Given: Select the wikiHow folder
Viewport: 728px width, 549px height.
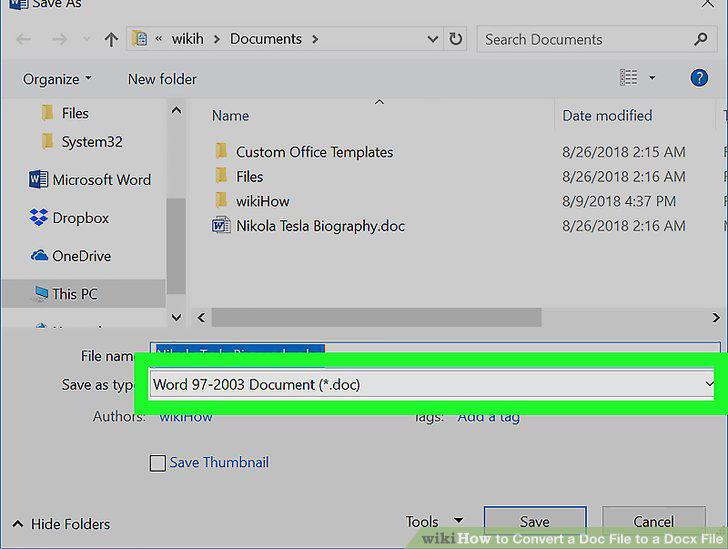Looking at the screenshot, I should point(263,202).
